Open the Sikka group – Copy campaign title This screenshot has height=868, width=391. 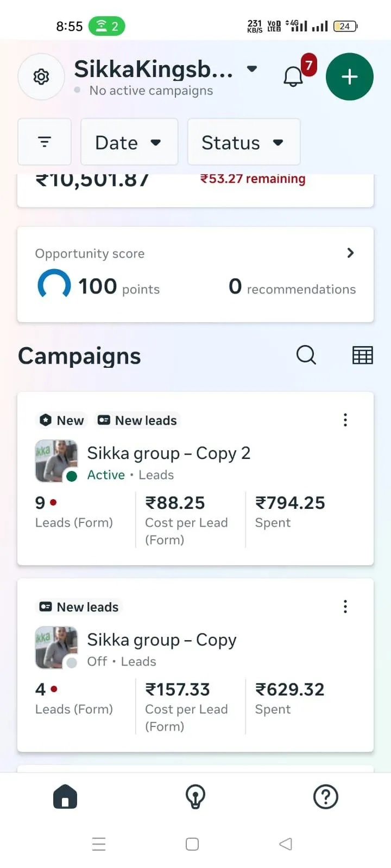point(162,640)
